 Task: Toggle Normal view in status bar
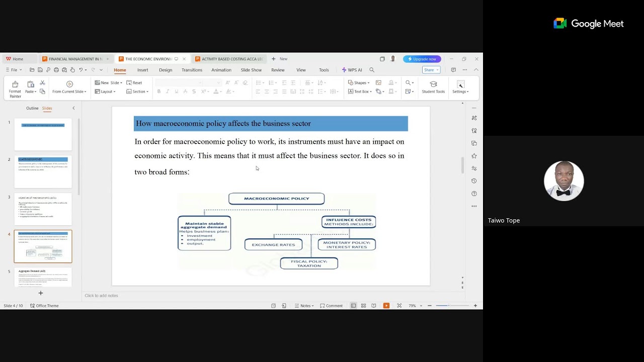[x=353, y=306]
